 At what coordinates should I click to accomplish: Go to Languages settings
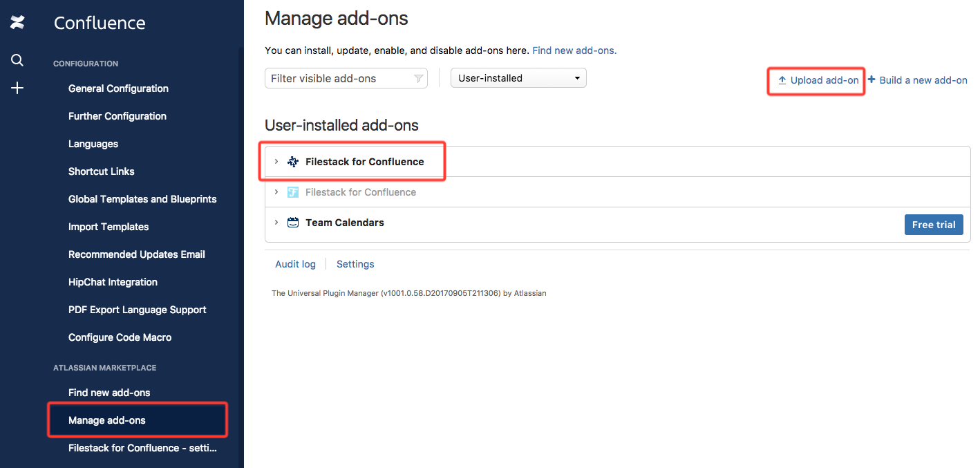point(93,144)
